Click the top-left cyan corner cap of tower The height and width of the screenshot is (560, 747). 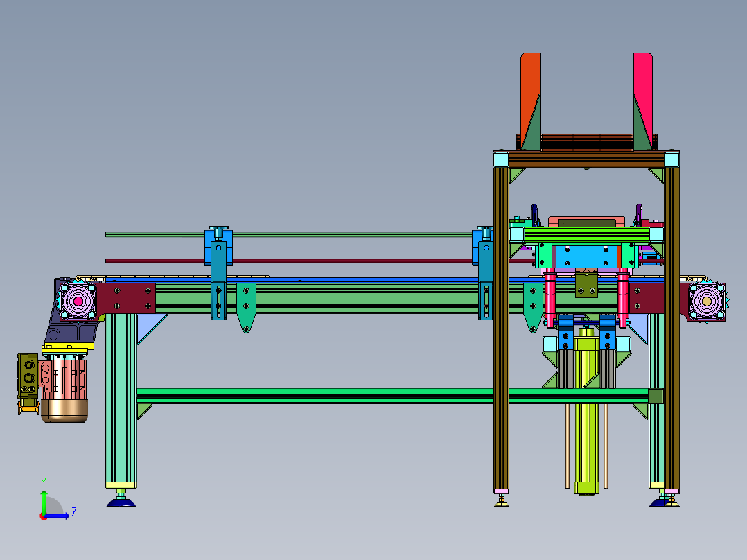[x=501, y=159]
